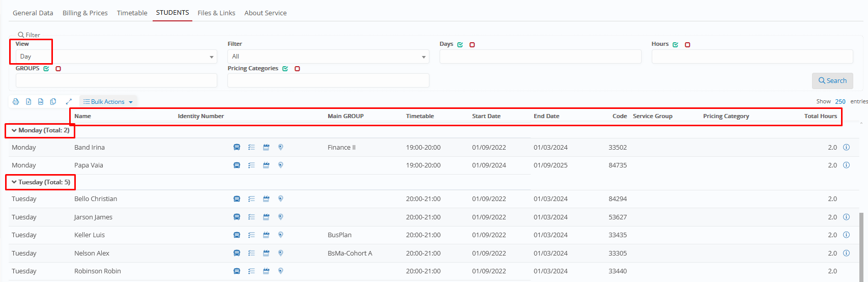Export the student list to Excel
This screenshot has width=868, height=282.
pos(28,102)
